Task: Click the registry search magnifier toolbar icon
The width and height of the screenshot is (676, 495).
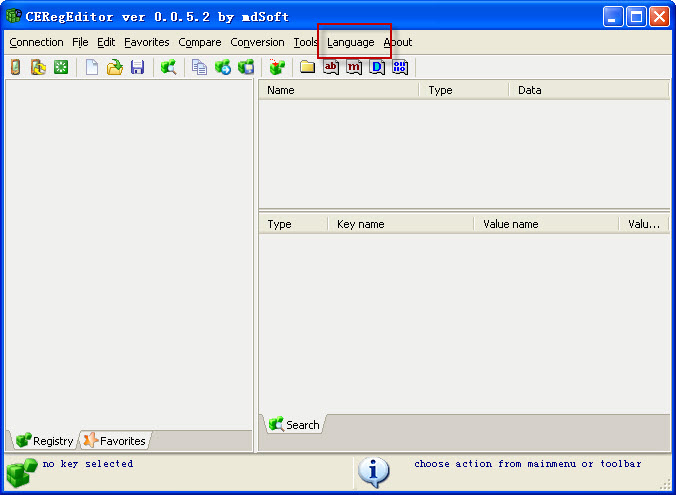Action: point(169,67)
